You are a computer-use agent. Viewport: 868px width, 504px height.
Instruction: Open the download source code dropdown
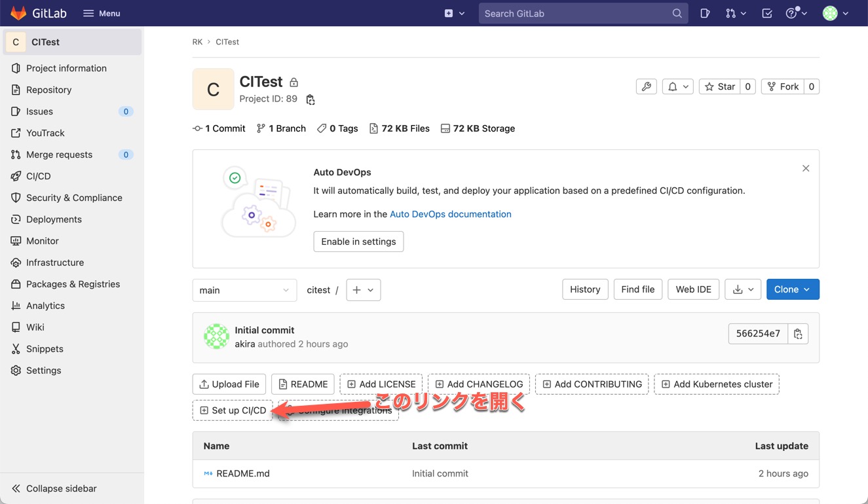tap(743, 289)
